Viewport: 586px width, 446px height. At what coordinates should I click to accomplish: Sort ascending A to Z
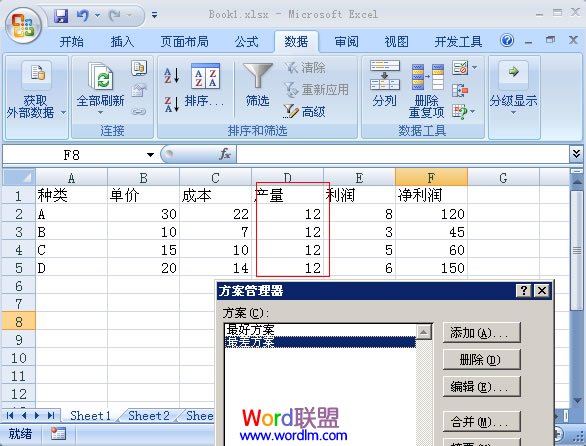coord(172,75)
